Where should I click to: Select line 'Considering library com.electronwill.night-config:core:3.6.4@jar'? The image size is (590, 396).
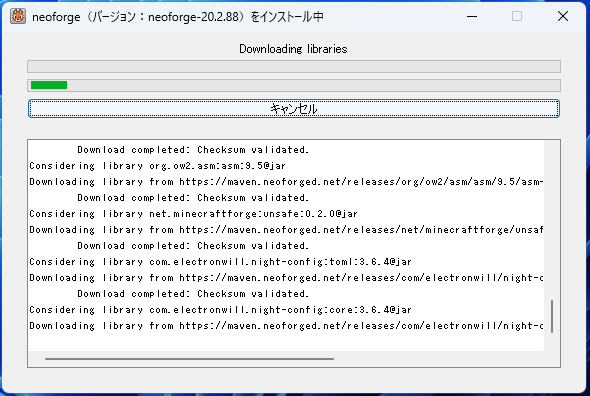pyautogui.click(x=220, y=310)
